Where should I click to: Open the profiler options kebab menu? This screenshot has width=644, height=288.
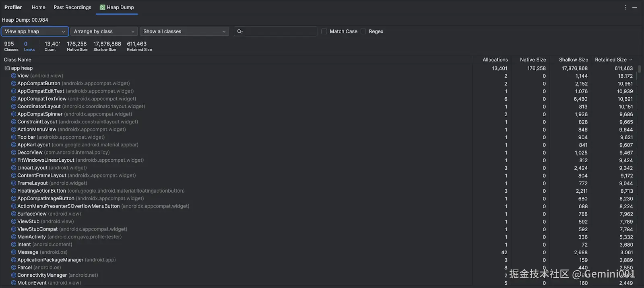pyautogui.click(x=625, y=7)
